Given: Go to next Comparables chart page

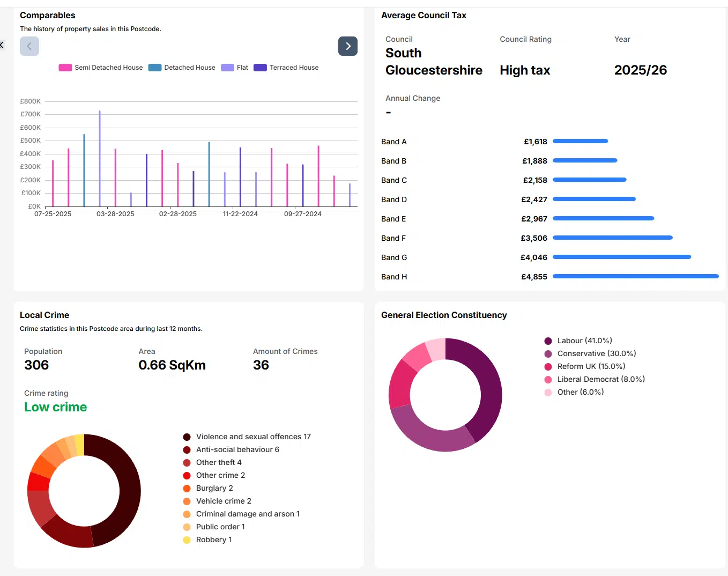Looking at the screenshot, I should 348,46.
